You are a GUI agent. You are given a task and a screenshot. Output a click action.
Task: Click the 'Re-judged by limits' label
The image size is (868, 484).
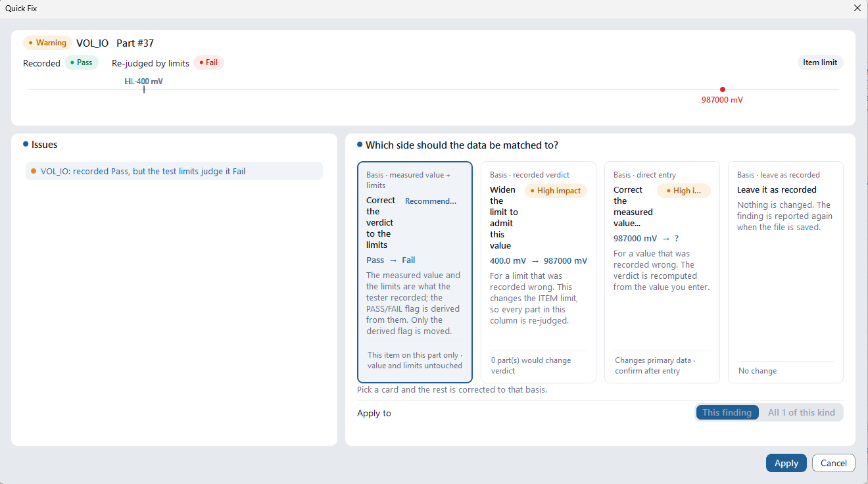point(151,64)
